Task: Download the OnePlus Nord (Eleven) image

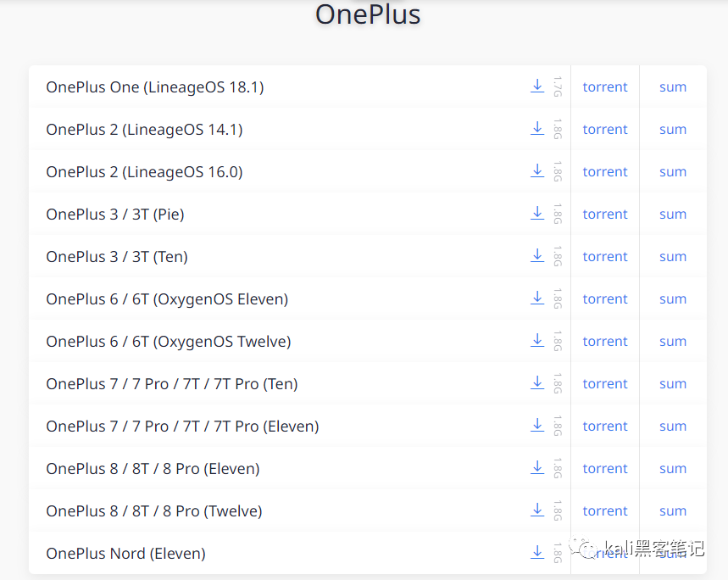Action: click(x=537, y=552)
